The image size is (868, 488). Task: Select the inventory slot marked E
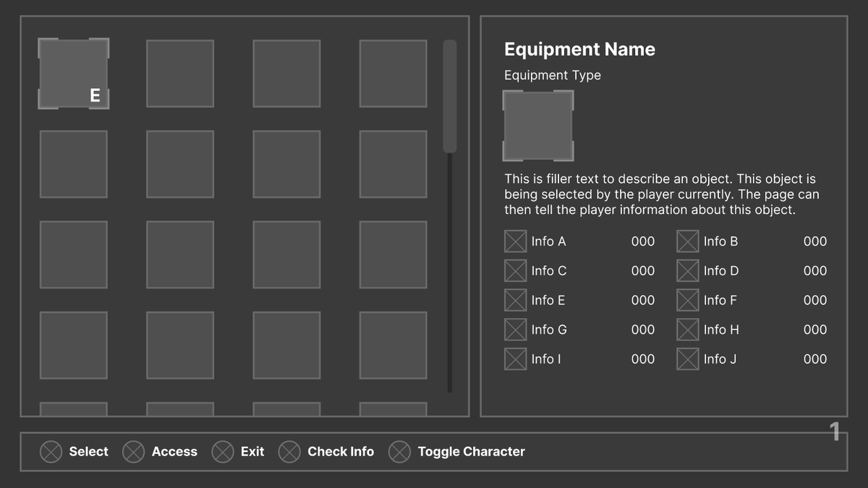click(x=74, y=74)
